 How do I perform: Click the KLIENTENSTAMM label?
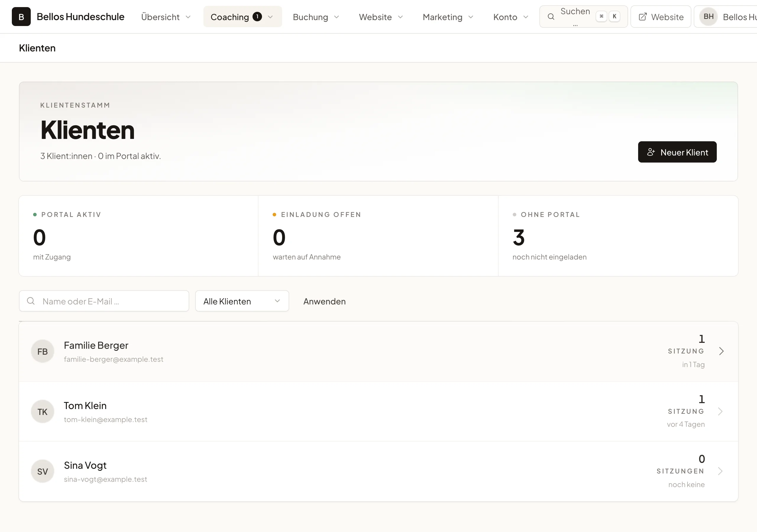(x=75, y=105)
